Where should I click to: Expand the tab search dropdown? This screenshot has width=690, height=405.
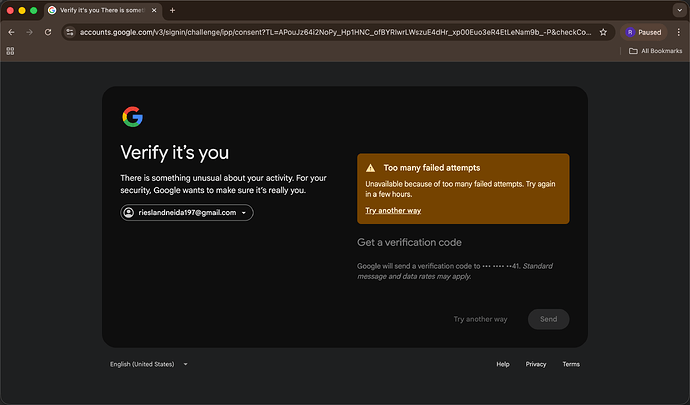[679, 10]
